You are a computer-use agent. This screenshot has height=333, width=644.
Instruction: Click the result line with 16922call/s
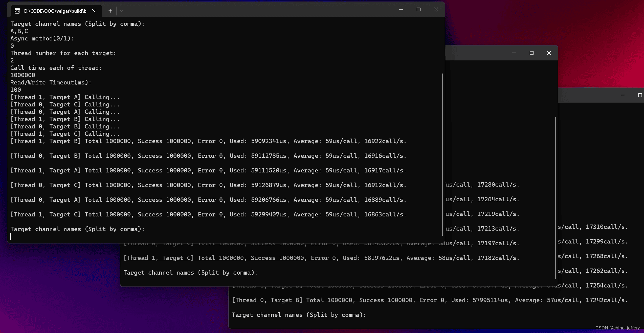(208, 141)
